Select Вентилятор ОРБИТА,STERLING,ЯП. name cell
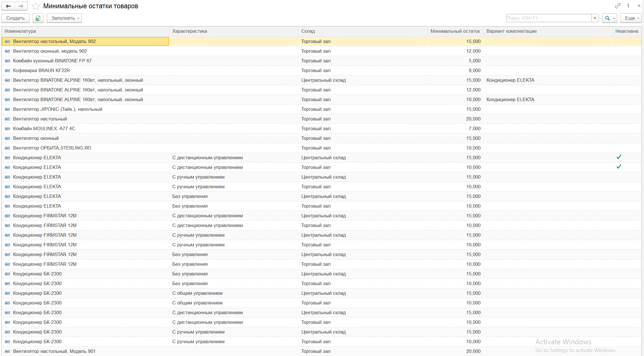 [53, 148]
